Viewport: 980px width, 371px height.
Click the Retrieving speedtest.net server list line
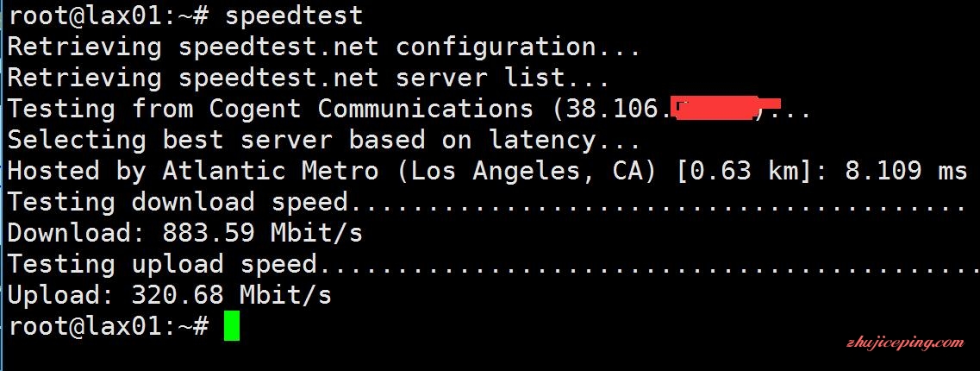[x=309, y=79]
